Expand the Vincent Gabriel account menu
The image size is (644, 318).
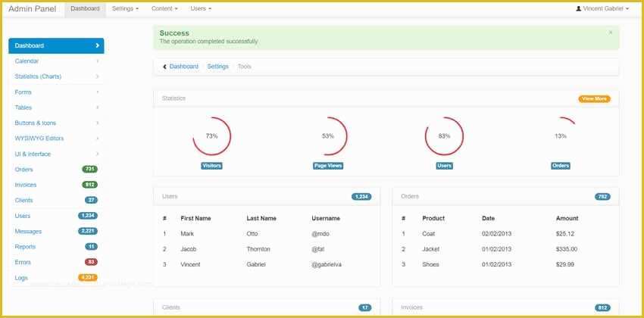pyautogui.click(x=602, y=8)
